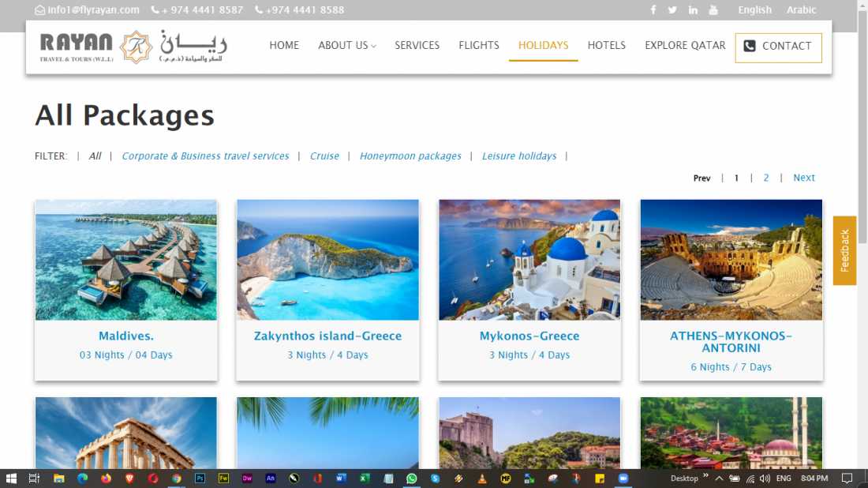Launch Dreamweaver from the taskbar
This screenshot has width=868, height=488.
pyautogui.click(x=247, y=479)
